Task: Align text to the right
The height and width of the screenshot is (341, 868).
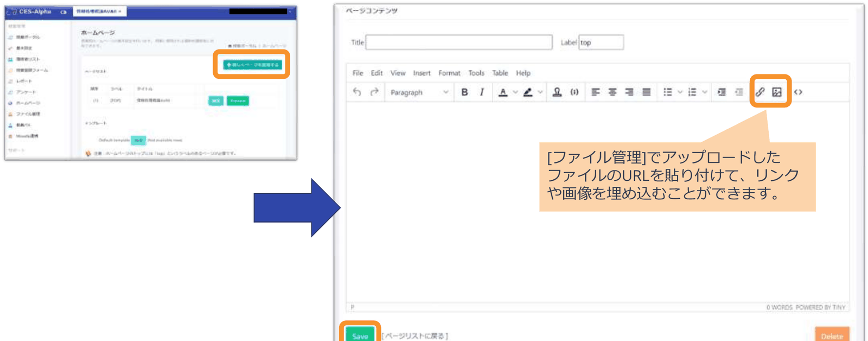Action: pyautogui.click(x=629, y=92)
